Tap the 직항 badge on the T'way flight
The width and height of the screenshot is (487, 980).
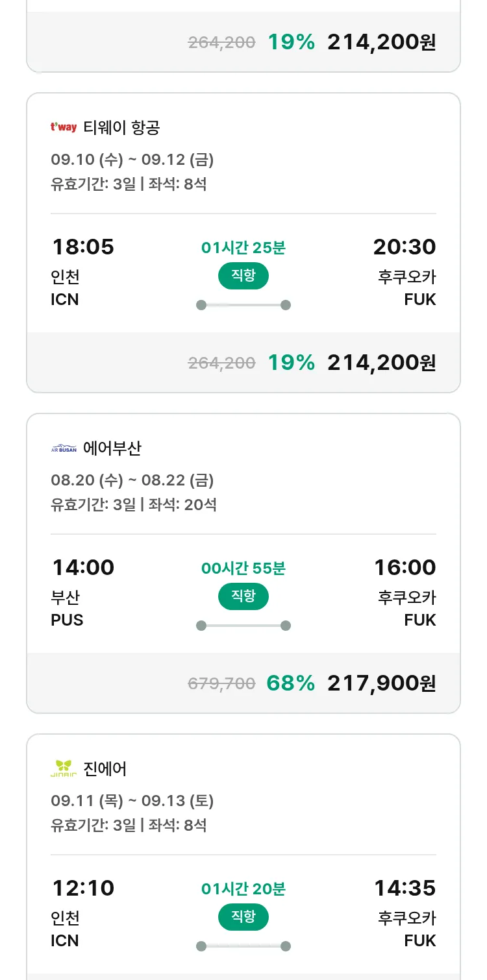point(243,276)
